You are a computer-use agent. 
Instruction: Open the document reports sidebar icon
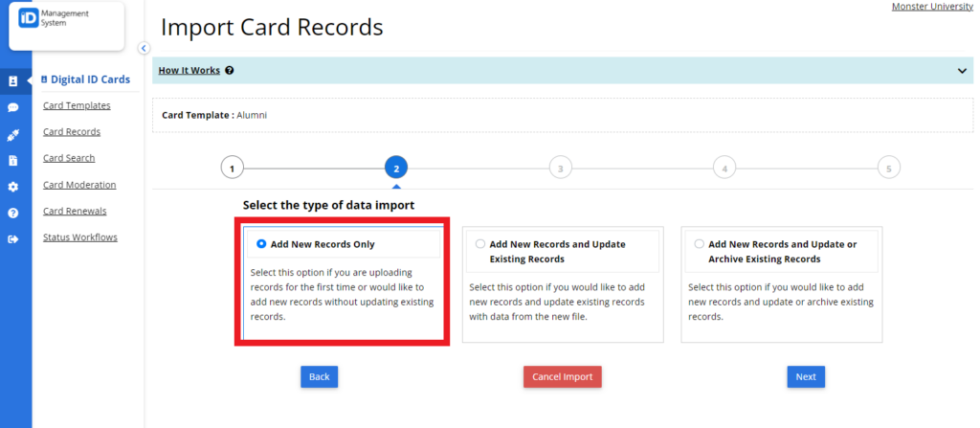[x=13, y=161]
